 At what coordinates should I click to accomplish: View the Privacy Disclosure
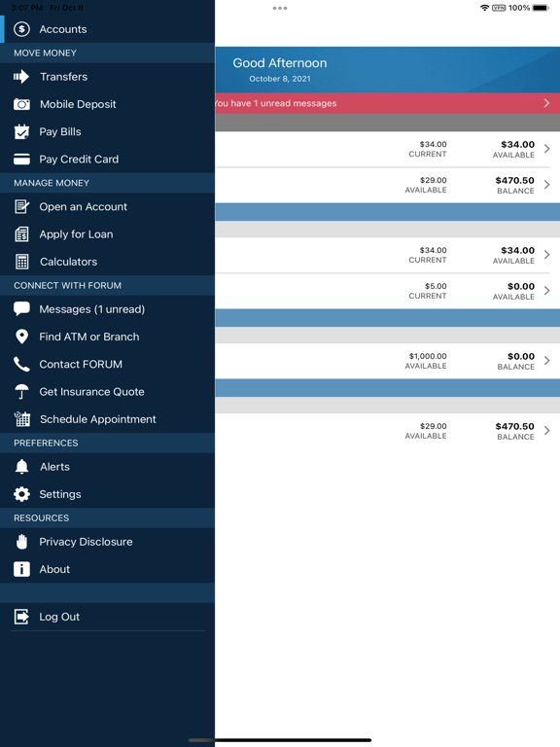(x=107, y=542)
